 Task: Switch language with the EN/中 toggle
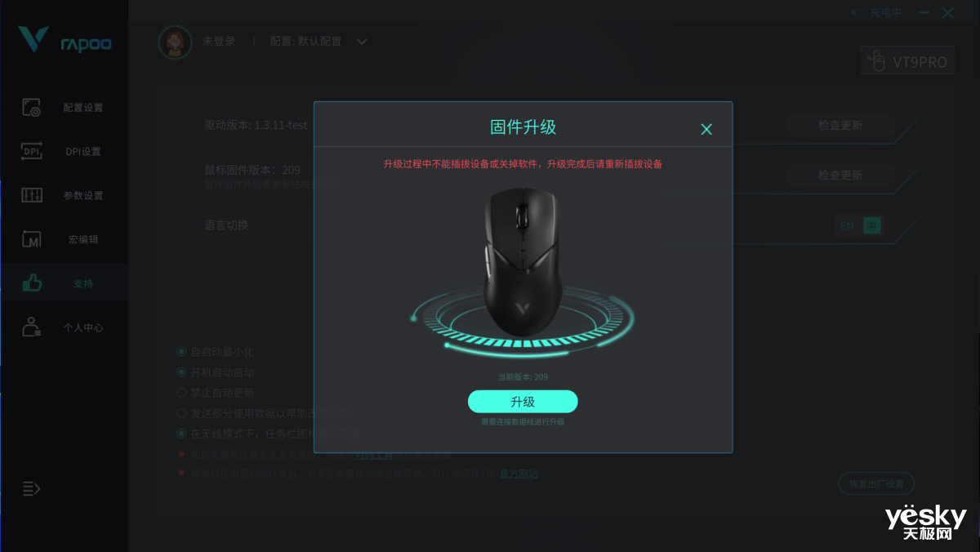tap(861, 225)
